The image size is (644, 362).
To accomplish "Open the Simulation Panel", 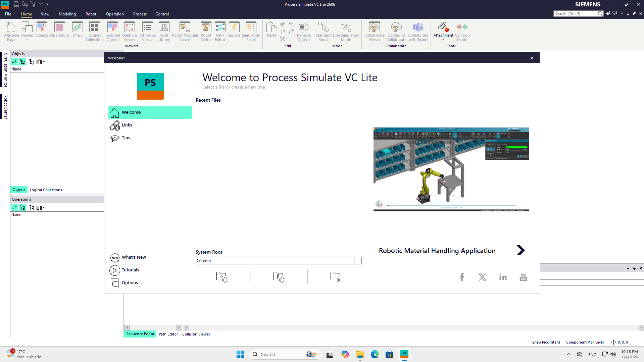I will pyautogui.click(x=251, y=32).
